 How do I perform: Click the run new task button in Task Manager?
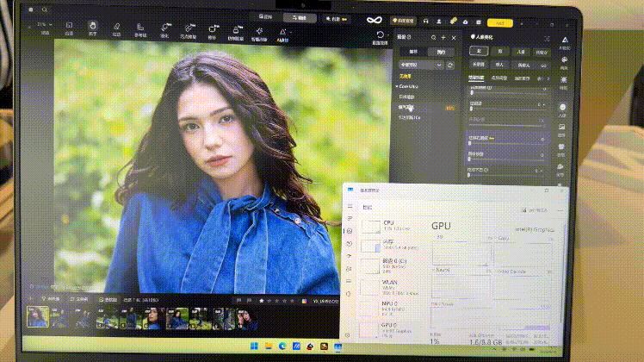(x=535, y=210)
